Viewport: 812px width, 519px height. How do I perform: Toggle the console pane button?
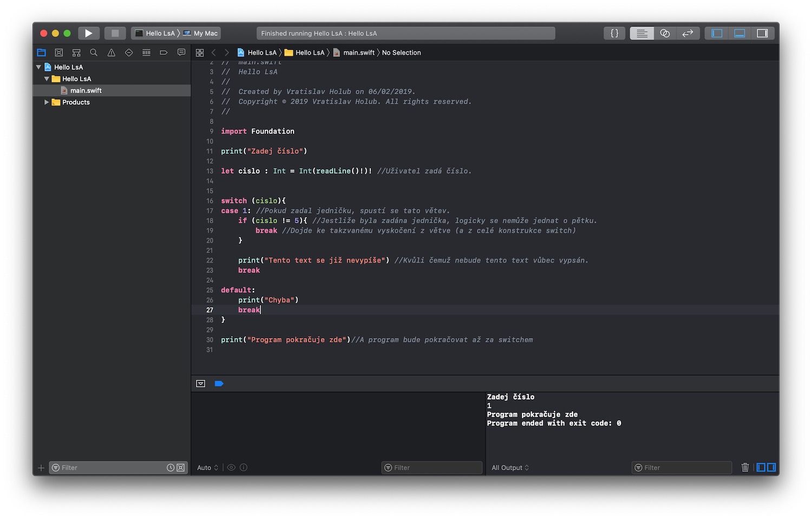click(x=771, y=468)
